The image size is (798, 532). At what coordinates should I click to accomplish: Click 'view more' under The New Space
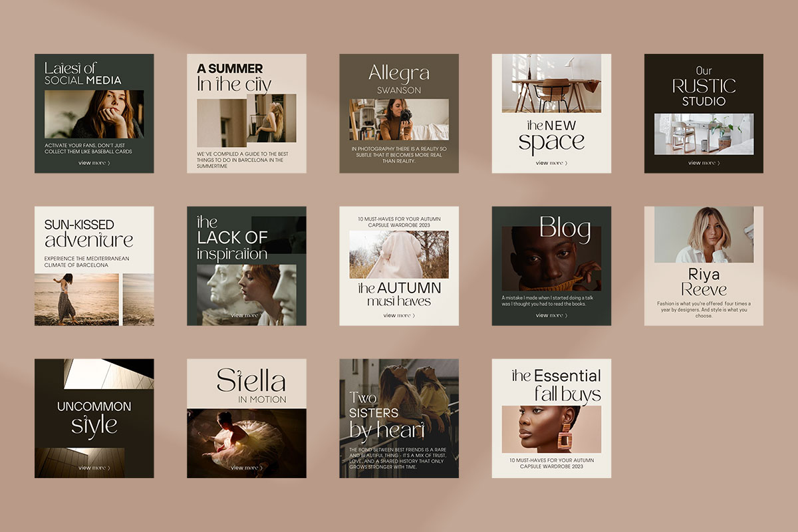551,163
